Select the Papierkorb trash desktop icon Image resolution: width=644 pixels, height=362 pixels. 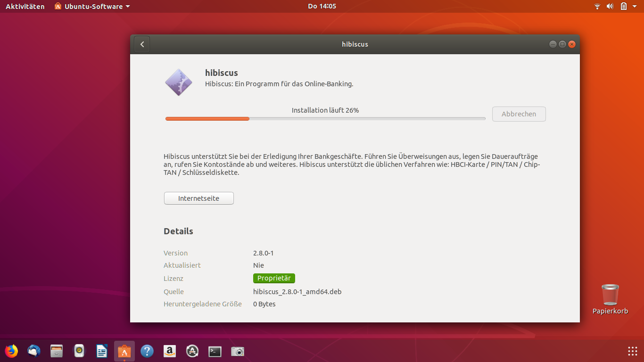click(x=611, y=299)
